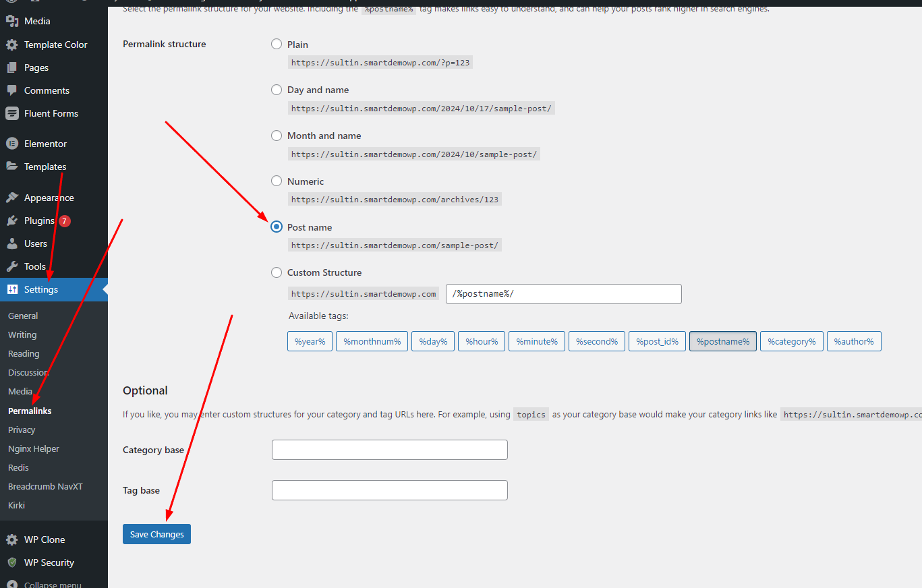
Task: Open the General settings submenu item
Action: coord(23,316)
